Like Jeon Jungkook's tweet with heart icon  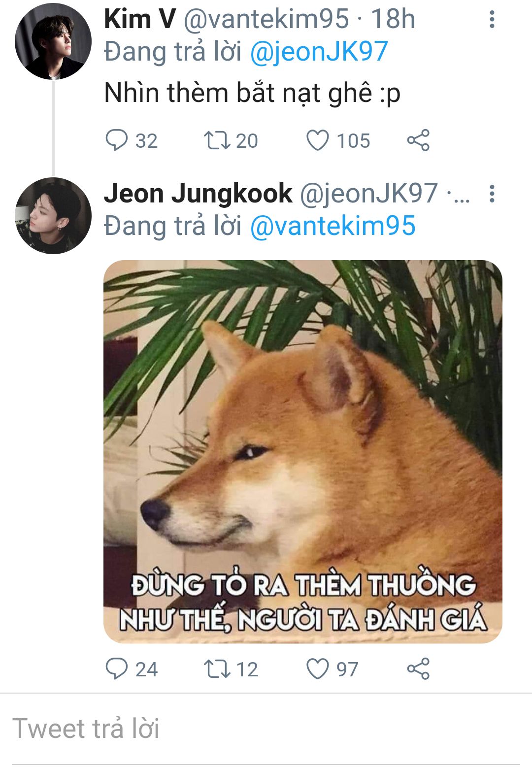[318, 668]
